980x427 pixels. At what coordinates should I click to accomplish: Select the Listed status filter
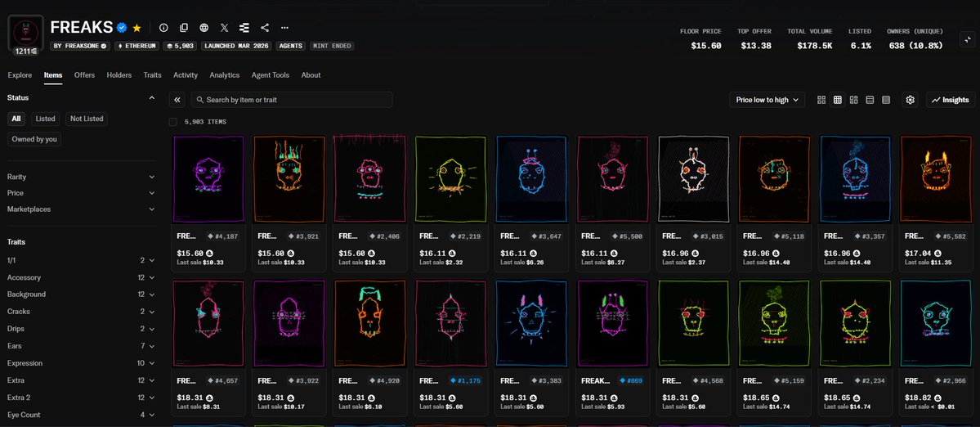click(x=45, y=119)
